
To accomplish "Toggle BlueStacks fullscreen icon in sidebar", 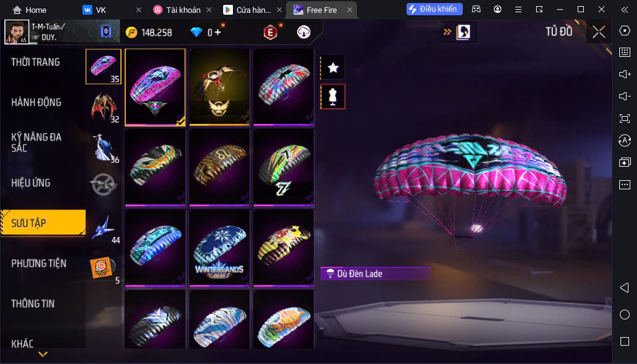I will tap(624, 118).
